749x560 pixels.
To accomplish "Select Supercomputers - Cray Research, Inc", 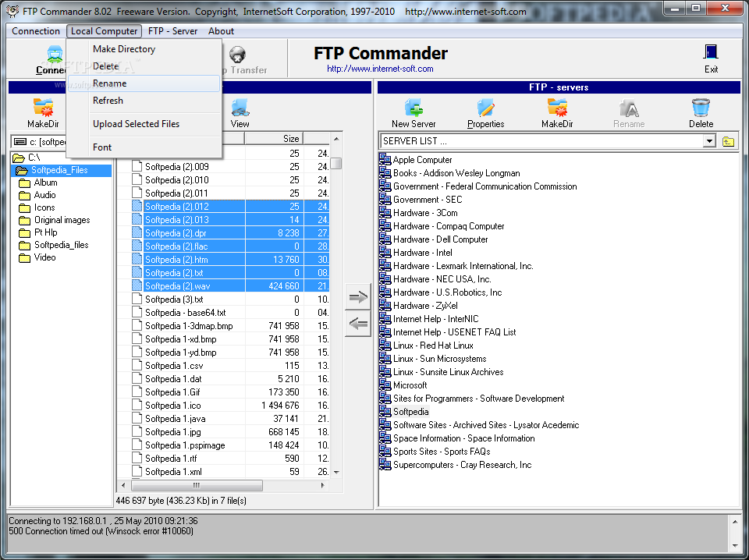I will tap(462, 465).
